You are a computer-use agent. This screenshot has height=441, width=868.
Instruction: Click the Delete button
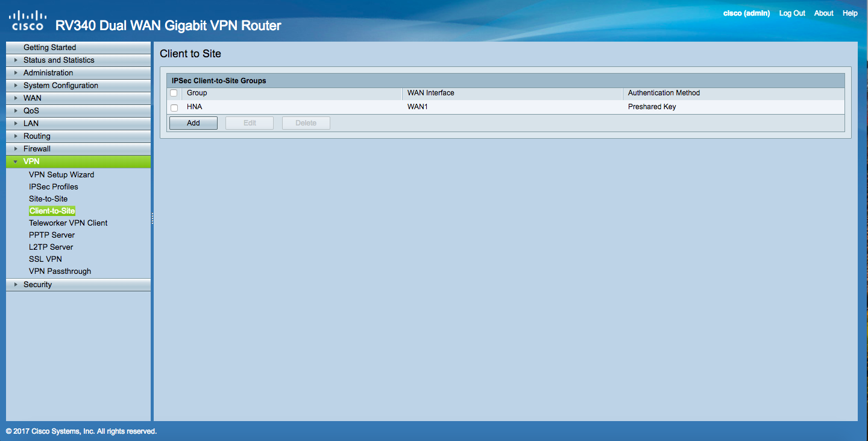(306, 123)
